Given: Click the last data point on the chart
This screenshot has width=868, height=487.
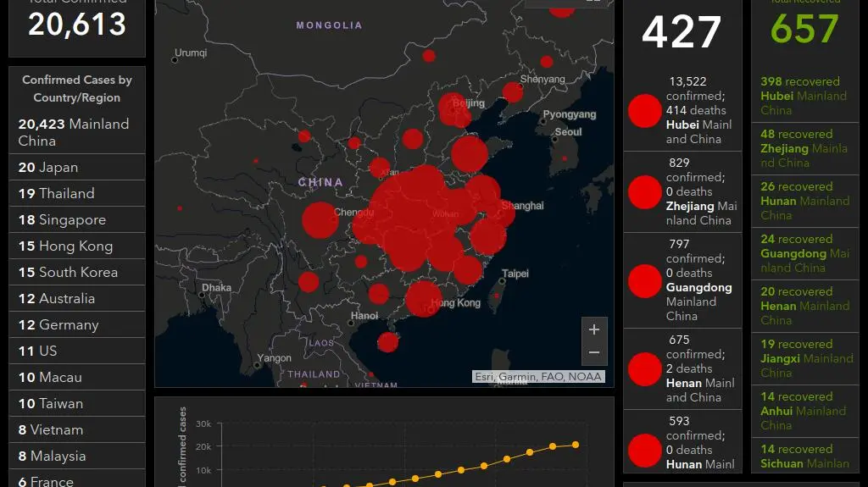Looking at the screenshot, I should coord(576,445).
